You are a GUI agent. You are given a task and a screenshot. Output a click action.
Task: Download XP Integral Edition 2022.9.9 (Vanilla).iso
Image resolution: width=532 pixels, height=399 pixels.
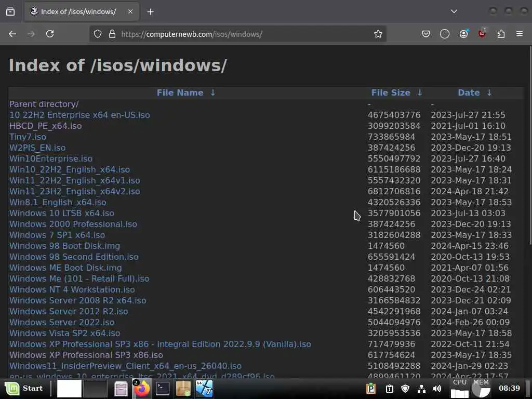tap(160, 344)
